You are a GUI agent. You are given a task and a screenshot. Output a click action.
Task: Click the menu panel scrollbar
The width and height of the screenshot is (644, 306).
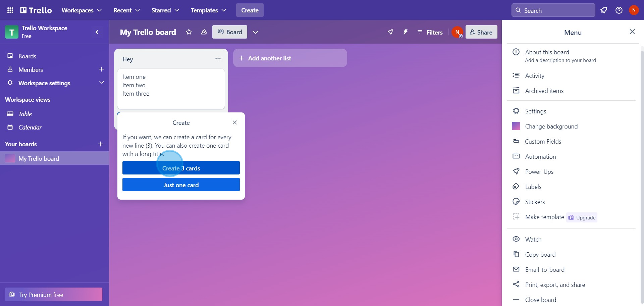[x=642, y=177]
